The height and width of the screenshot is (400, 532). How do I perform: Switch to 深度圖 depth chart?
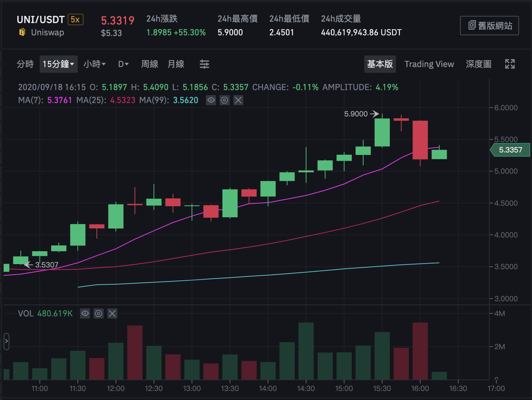(x=478, y=64)
